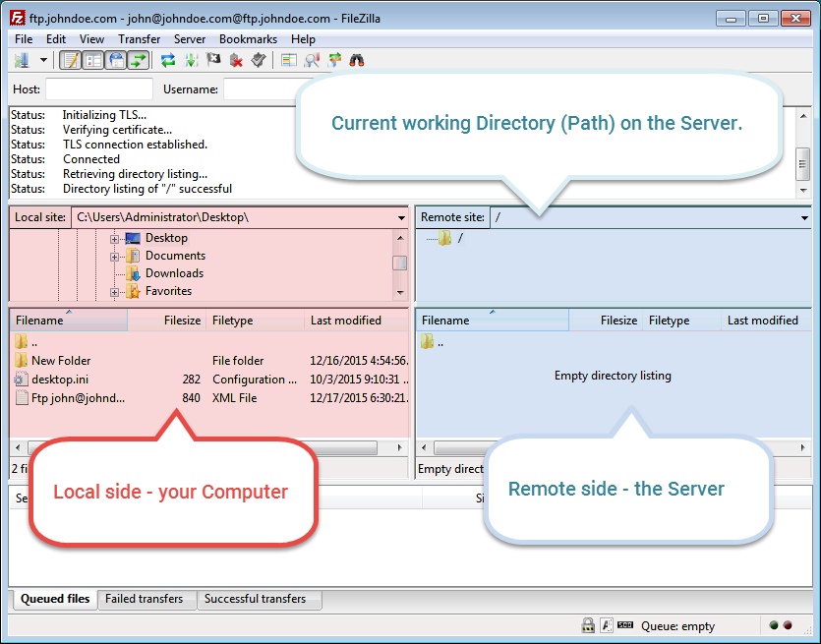Switch to the Queued files tab
The image size is (821, 644).
[x=55, y=599]
